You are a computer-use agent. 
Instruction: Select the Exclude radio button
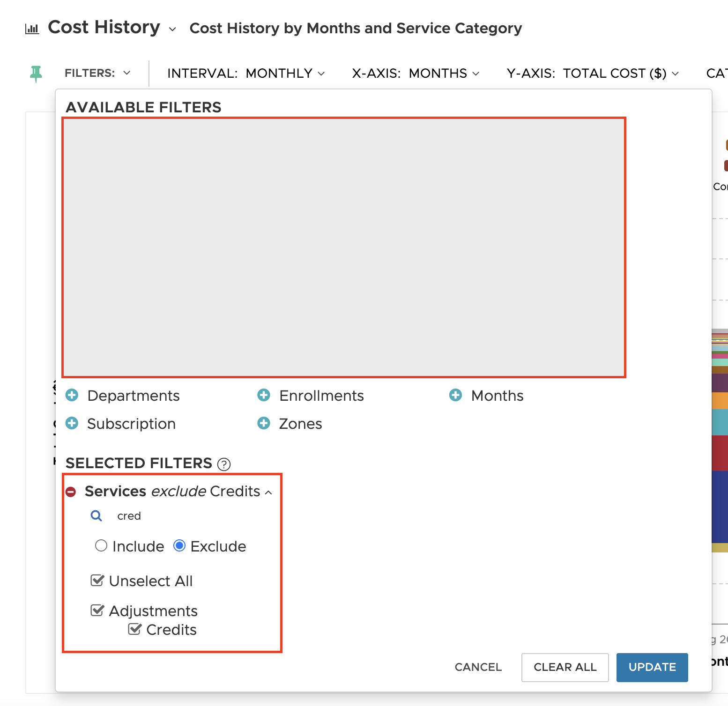[x=179, y=546]
